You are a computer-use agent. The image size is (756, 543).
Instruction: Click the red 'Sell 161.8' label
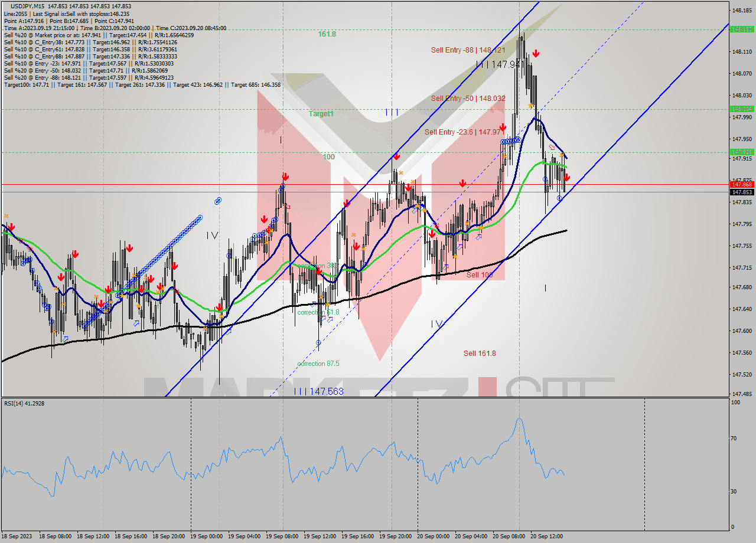[x=480, y=354]
